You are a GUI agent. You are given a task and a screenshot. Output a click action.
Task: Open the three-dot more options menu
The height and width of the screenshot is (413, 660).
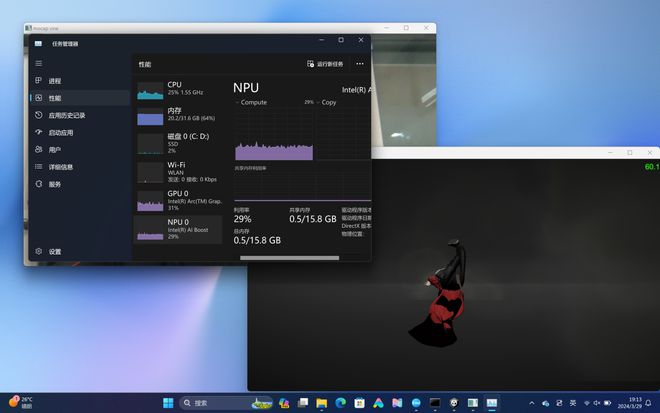(359, 64)
